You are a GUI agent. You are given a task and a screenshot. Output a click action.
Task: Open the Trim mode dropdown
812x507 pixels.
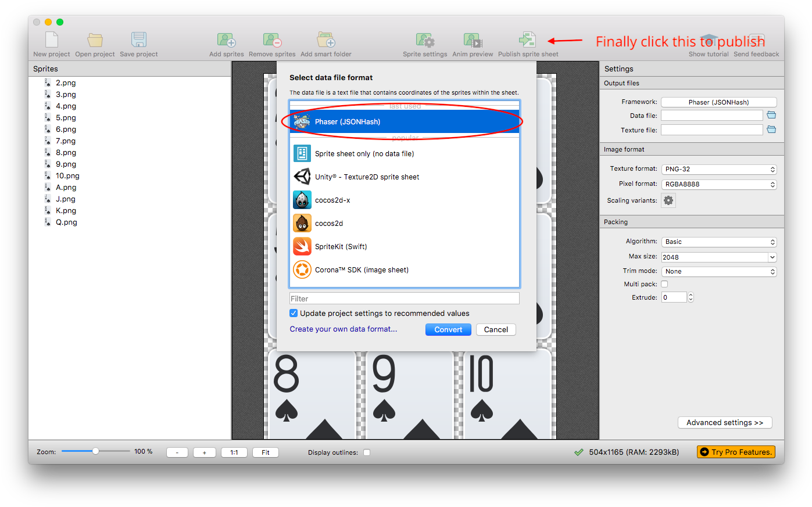click(719, 271)
